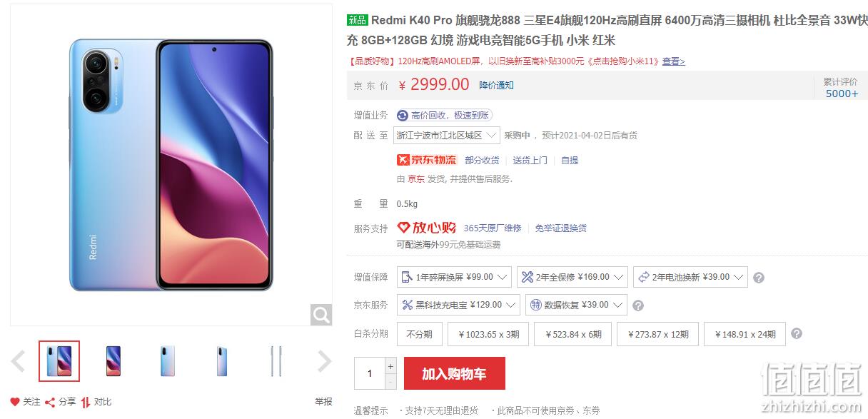Click the magnifier zoom icon on product image
Image resolution: width=868 pixels, height=419 pixels.
321,314
